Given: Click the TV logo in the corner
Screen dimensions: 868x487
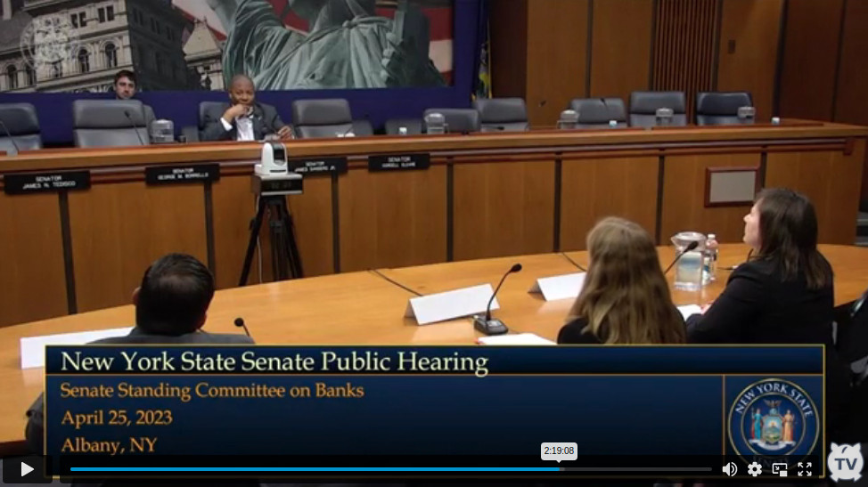Looking at the screenshot, I should (845, 462).
